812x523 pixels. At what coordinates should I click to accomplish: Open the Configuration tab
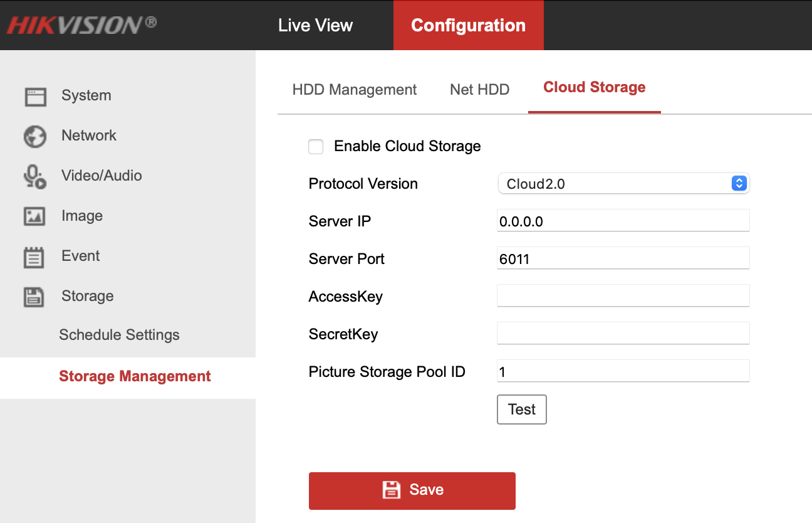(468, 25)
